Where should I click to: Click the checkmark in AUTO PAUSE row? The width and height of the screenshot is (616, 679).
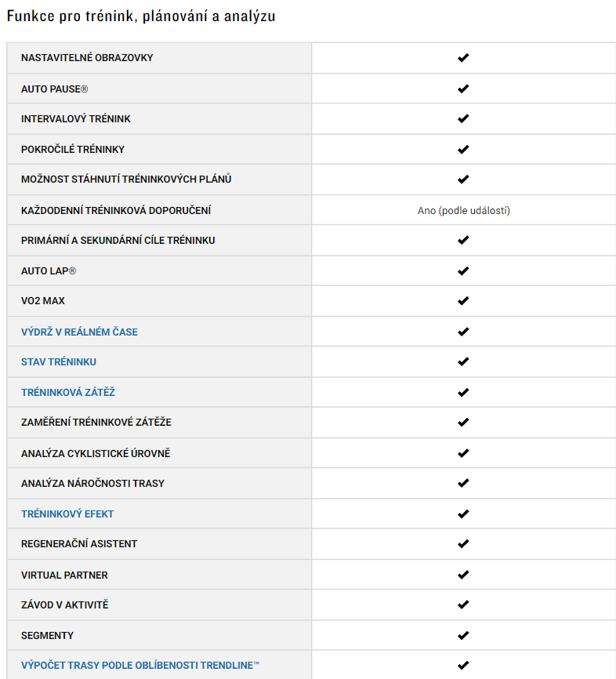(x=463, y=89)
